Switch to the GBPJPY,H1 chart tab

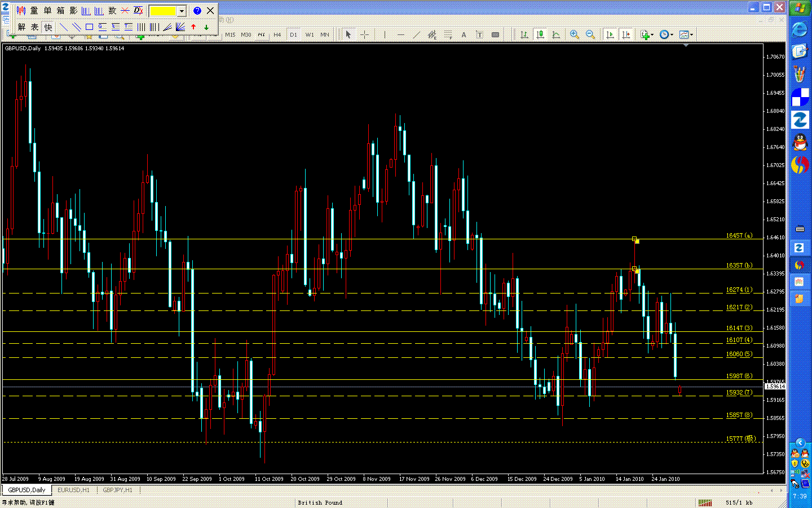coord(117,490)
